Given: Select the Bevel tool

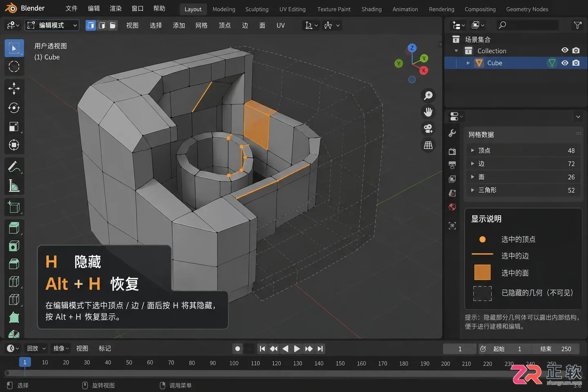Looking at the screenshot, I should [14, 264].
